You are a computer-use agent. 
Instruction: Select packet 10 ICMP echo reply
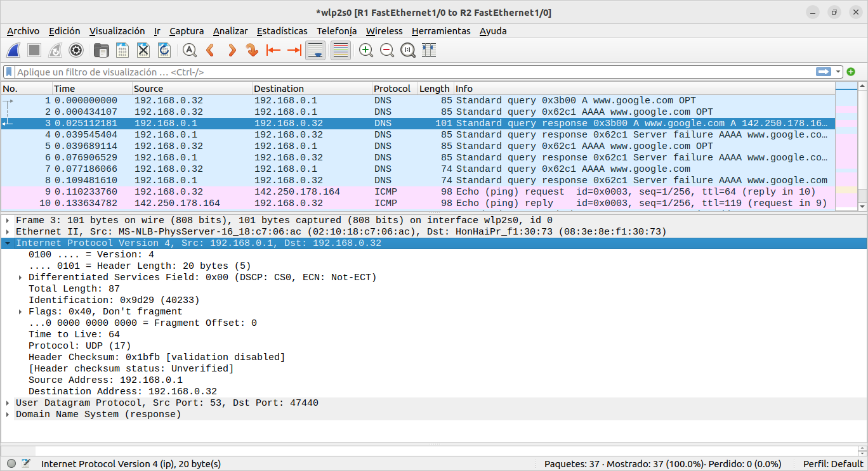point(418,203)
